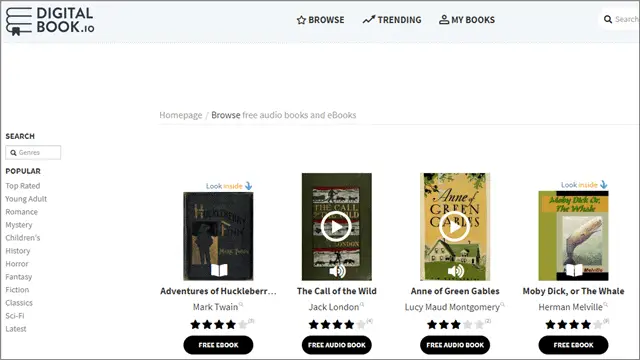Click the Genres search input
The image size is (640, 360).
point(33,153)
